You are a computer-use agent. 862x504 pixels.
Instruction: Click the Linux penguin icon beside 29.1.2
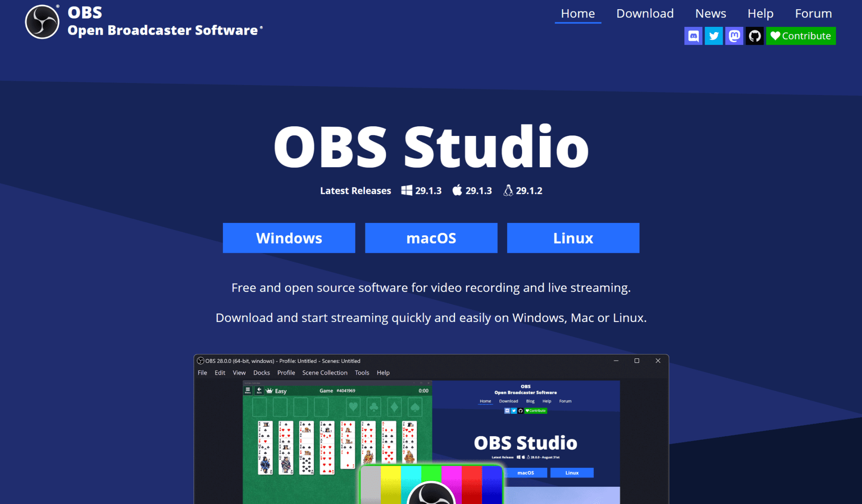click(508, 190)
